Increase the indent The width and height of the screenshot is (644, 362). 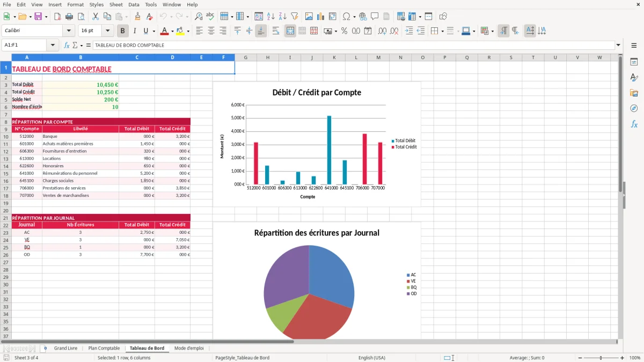409,31
